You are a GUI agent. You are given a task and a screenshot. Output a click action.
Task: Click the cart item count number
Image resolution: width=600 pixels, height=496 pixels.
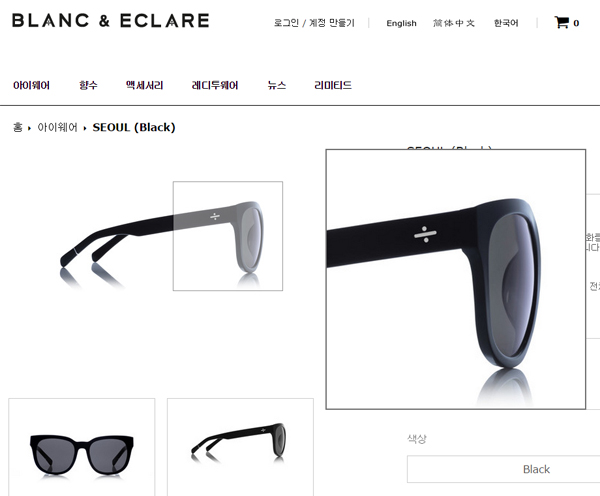click(x=576, y=23)
